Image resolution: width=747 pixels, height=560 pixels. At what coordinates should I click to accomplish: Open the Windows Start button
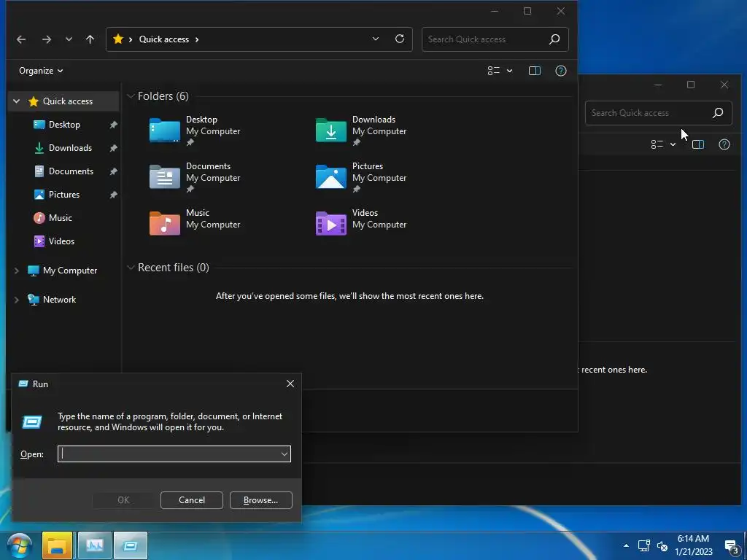tap(19, 545)
